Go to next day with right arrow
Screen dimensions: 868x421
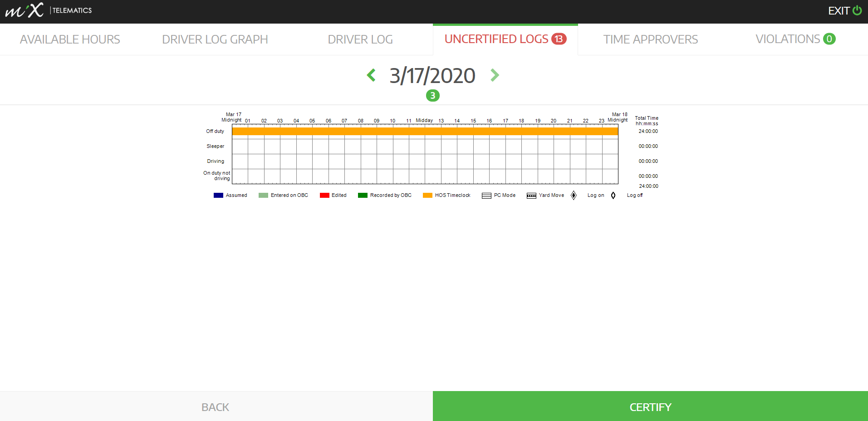tap(495, 75)
